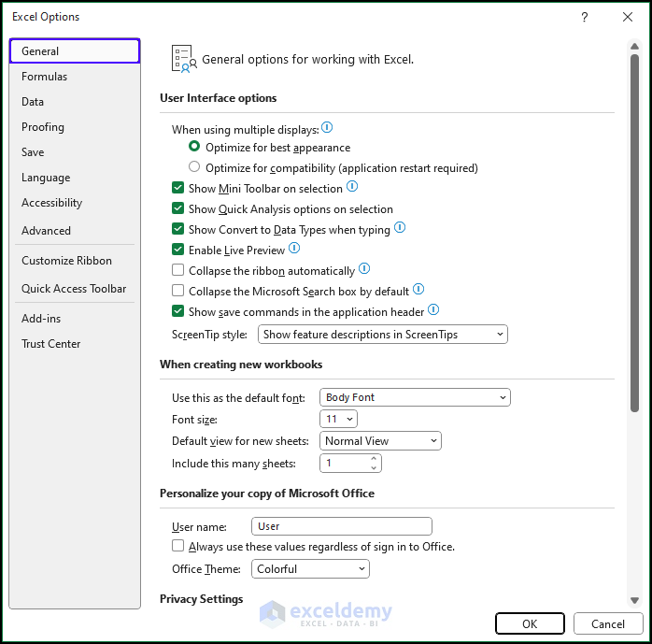Image resolution: width=652 pixels, height=644 pixels.
Task: Click the scrollbar down arrow
Action: (x=634, y=600)
